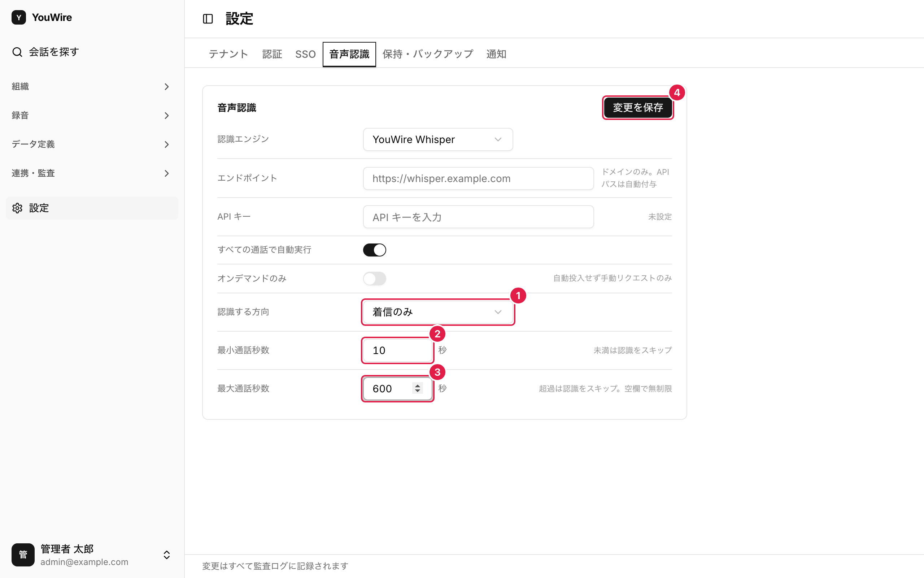924x578 pixels.
Task: Select 設定 in the sidebar
Action: (x=92, y=208)
